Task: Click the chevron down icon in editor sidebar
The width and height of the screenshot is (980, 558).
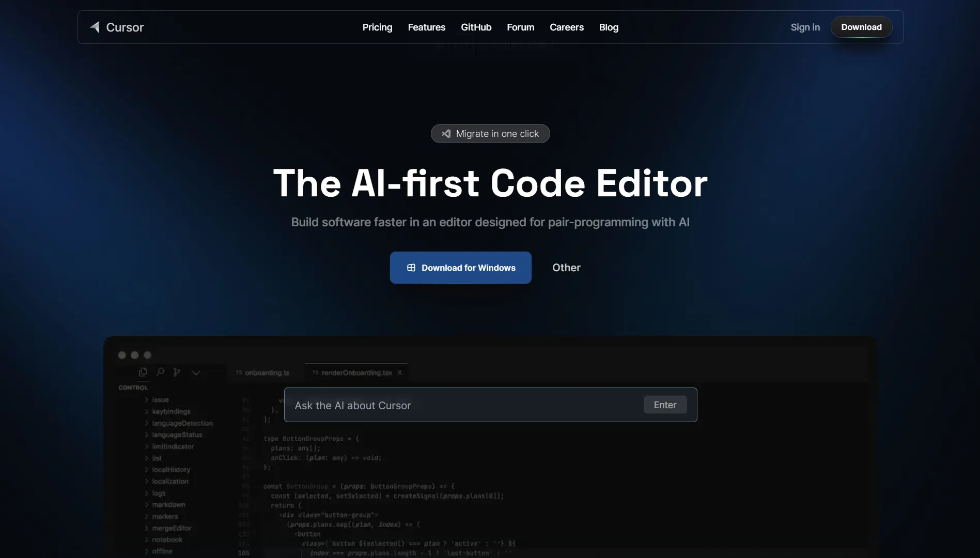Action: coord(196,373)
